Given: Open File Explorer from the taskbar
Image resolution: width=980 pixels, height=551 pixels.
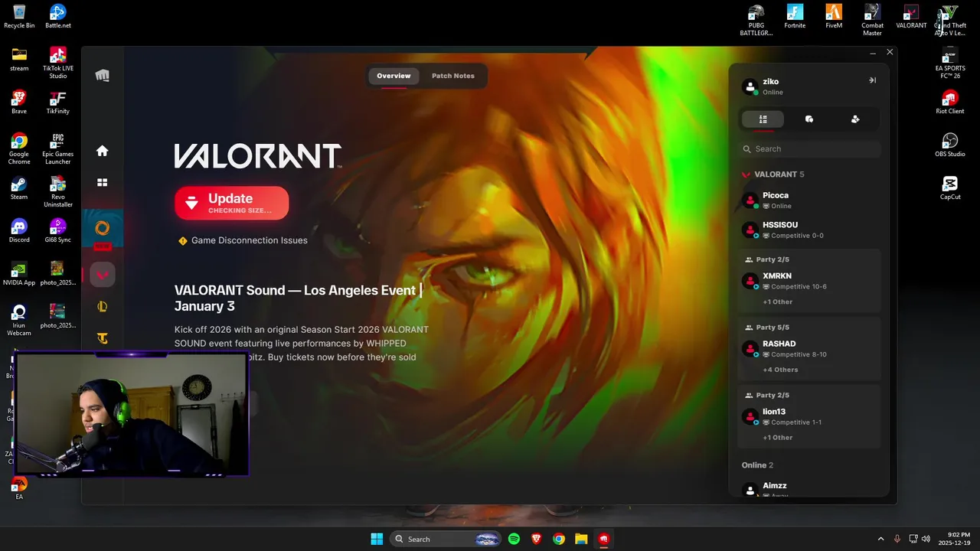Looking at the screenshot, I should coord(581,539).
